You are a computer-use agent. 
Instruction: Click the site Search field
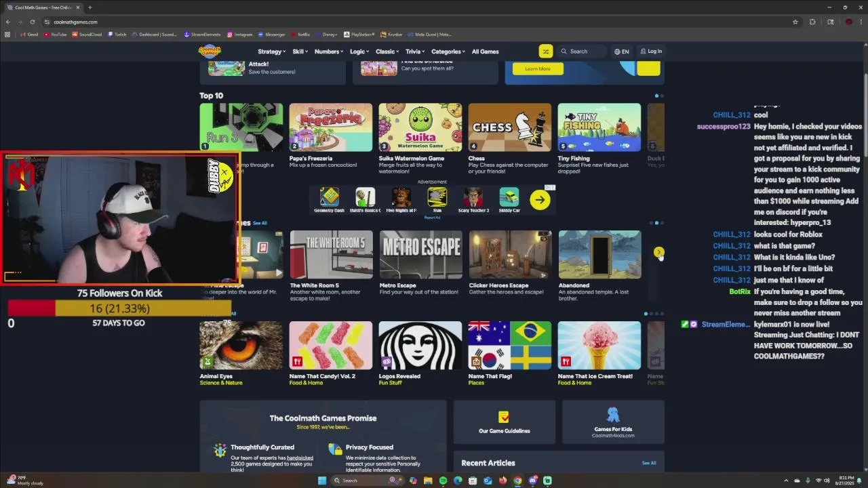pos(582,52)
